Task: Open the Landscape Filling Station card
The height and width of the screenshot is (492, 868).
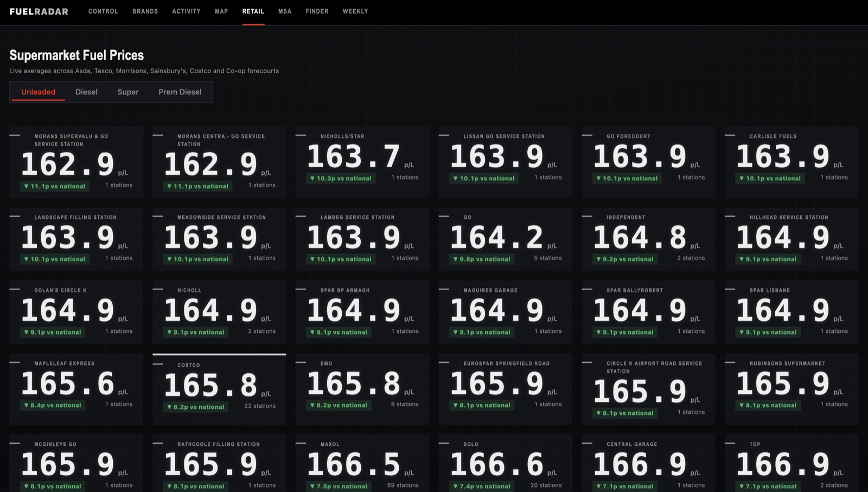Action: pyautogui.click(x=76, y=239)
